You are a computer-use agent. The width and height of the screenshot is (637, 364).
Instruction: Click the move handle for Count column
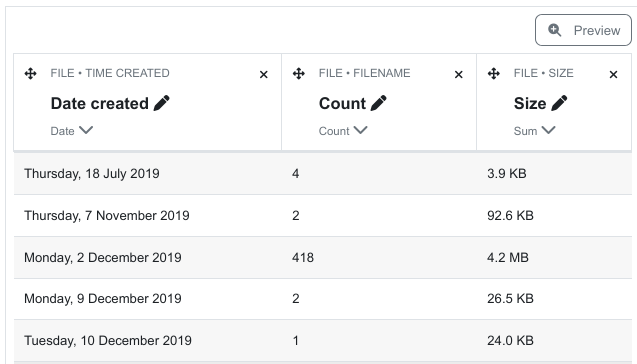pyautogui.click(x=299, y=74)
